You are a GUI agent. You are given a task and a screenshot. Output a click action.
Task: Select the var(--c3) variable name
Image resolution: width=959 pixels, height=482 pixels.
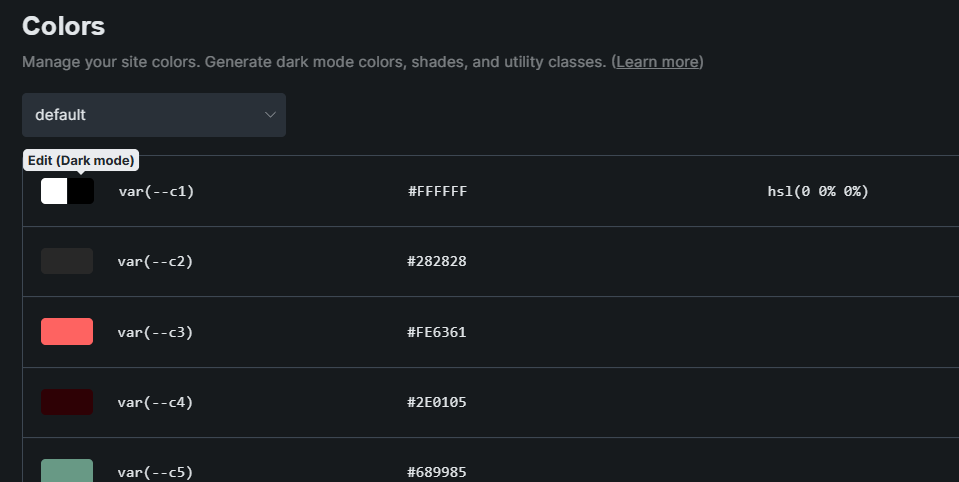[x=155, y=332]
